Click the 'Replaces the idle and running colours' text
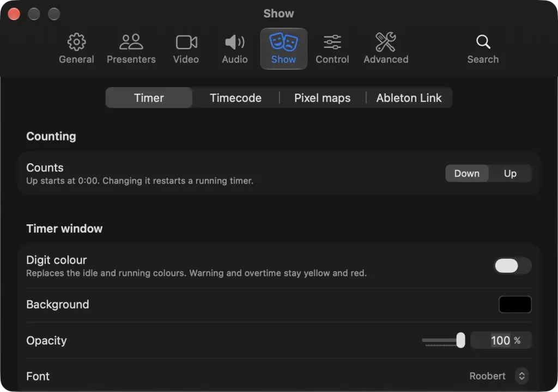This screenshot has height=392, width=558. 196,273
